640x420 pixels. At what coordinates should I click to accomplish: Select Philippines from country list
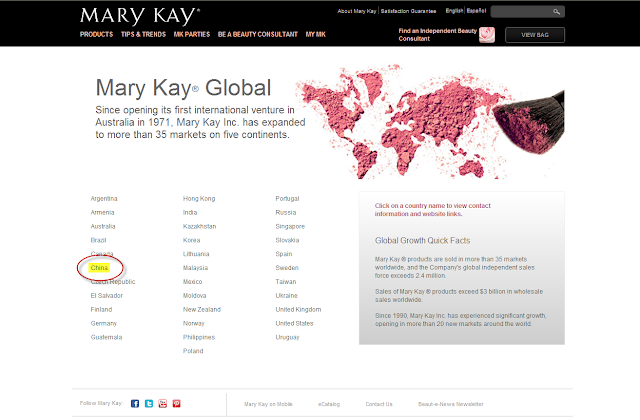pyautogui.click(x=199, y=337)
